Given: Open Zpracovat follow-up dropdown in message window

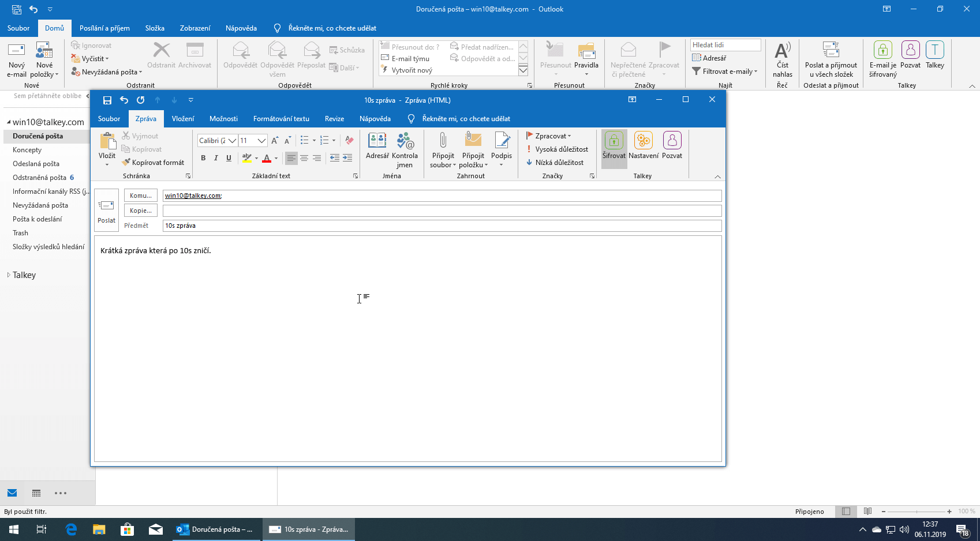Looking at the screenshot, I should tap(548, 136).
